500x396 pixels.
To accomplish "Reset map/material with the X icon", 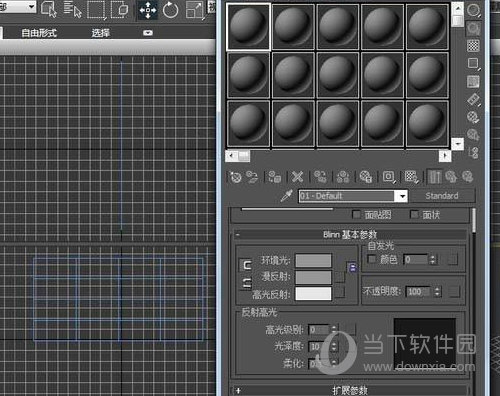I will 297,177.
